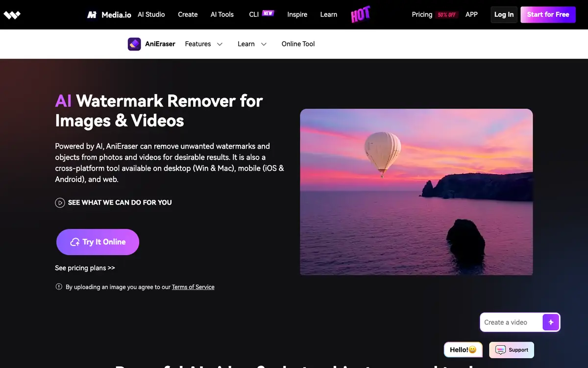Open the CLI NEW menu item
Viewport: 588px width, 368px height.
pyautogui.click(x=261, y=14)
